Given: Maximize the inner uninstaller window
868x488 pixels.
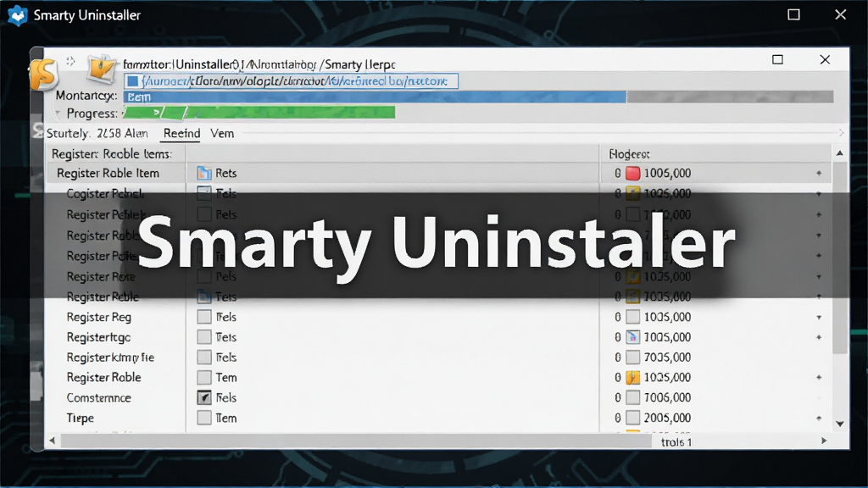Looking at the screenshot, I should point(778,59).
